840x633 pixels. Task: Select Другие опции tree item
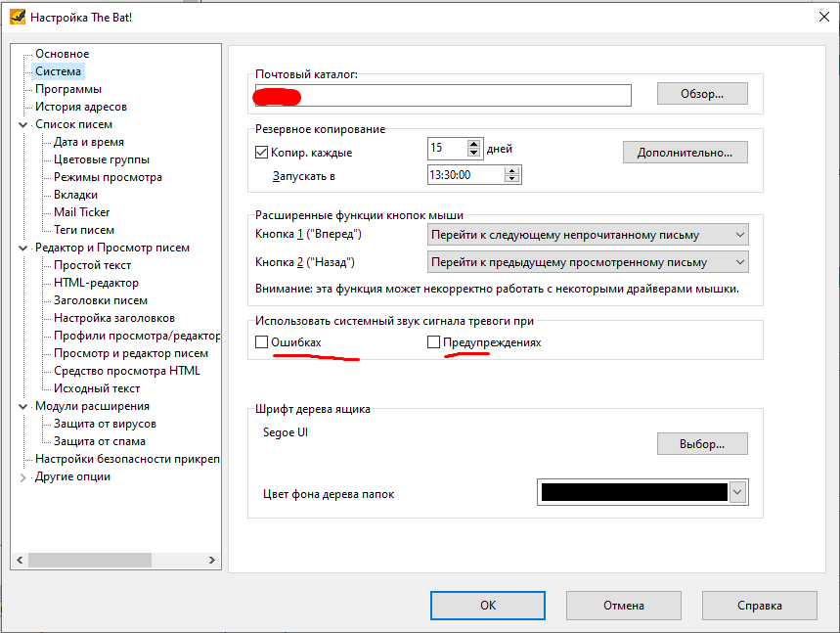(72, 477)
